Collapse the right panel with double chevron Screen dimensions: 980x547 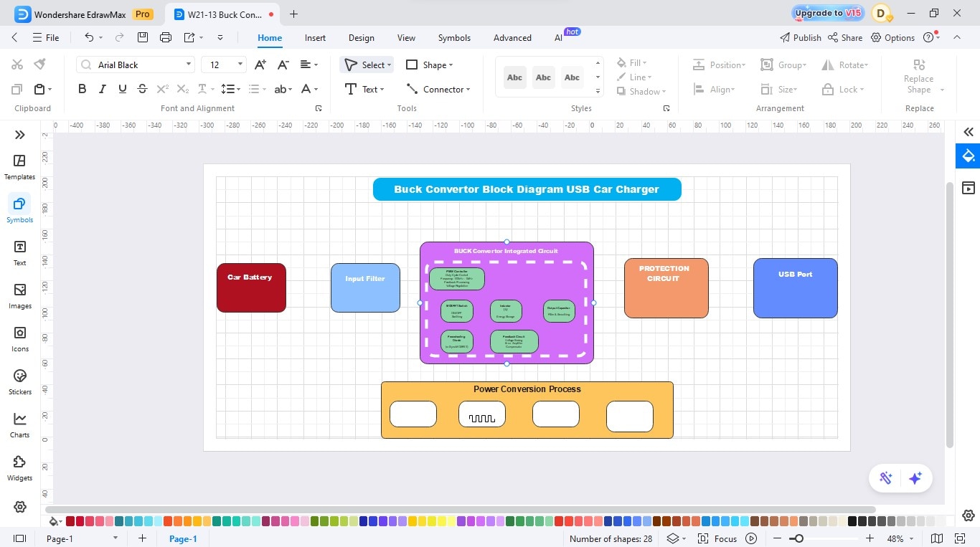click(969, 132)
